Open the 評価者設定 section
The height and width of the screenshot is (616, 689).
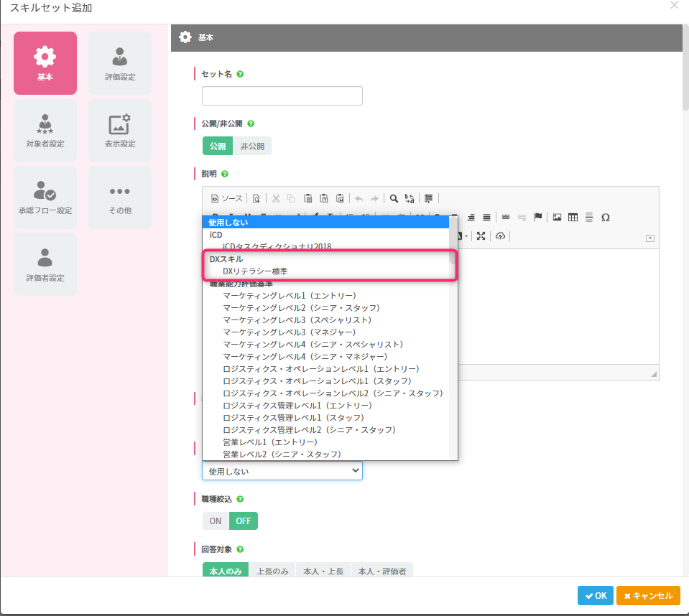click(45, 264)
